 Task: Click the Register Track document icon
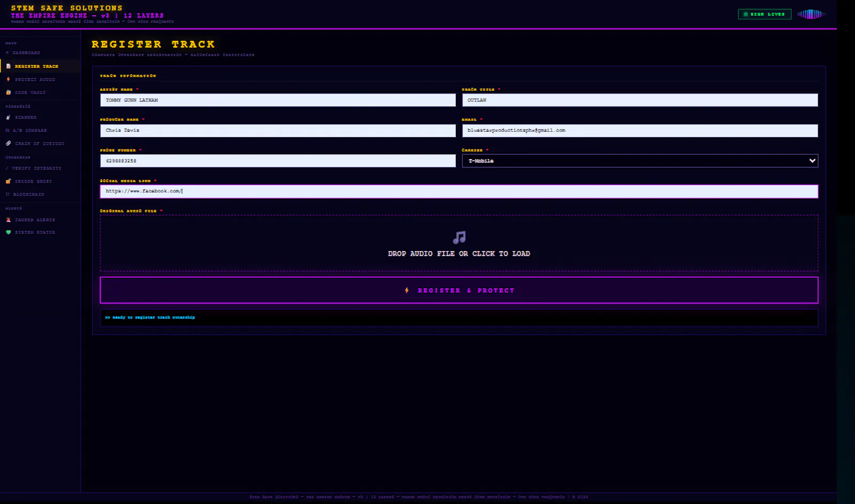click(x=8, y=66)
